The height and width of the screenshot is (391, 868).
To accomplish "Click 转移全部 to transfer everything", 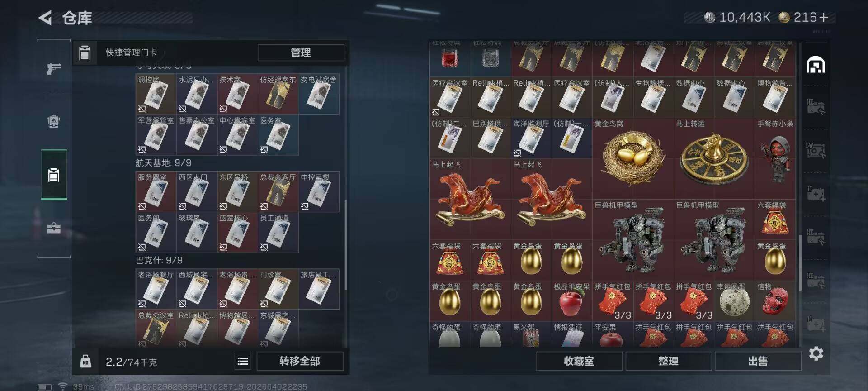I will (300, 361).
